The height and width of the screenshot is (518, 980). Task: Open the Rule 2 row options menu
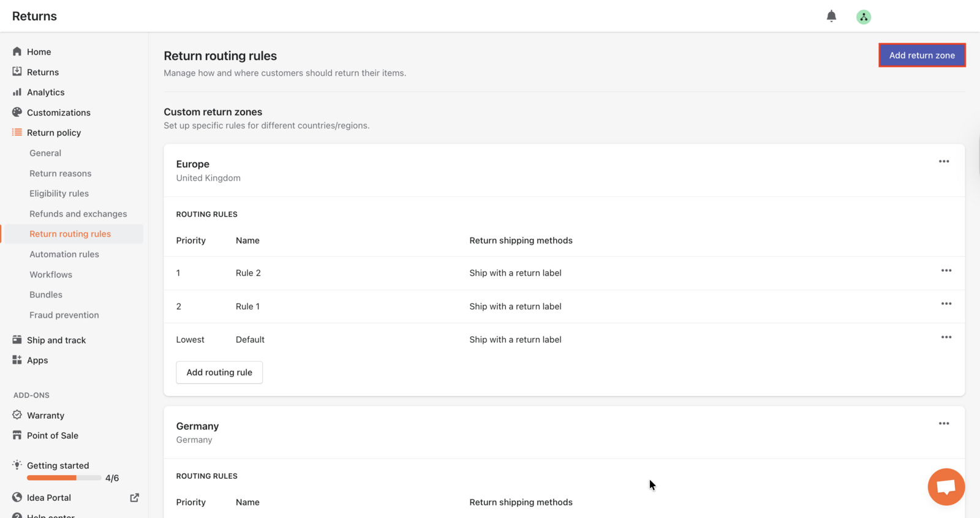click(946, 271)
